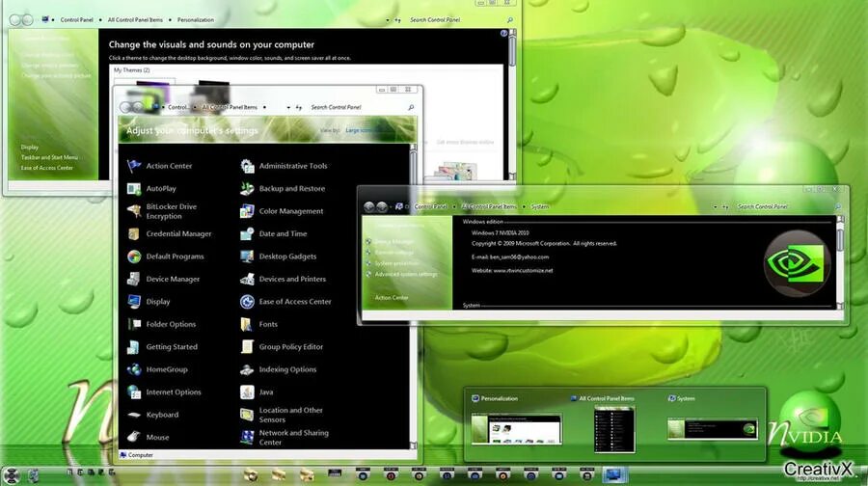868x486 pixels.
Task: Click the Computer status bar entry
Action: [x=136, y=455]
